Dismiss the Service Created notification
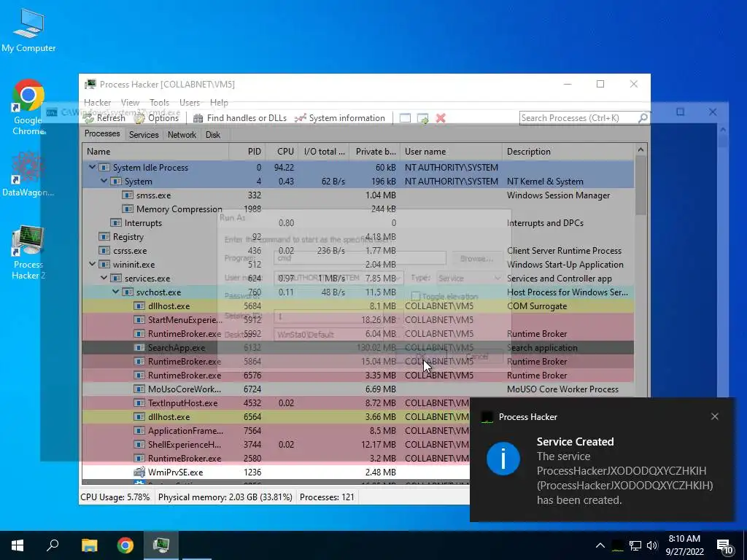Image resolution: width=747 pixels, height=560 pixels. pyautogui.click(x=715, y=416)
